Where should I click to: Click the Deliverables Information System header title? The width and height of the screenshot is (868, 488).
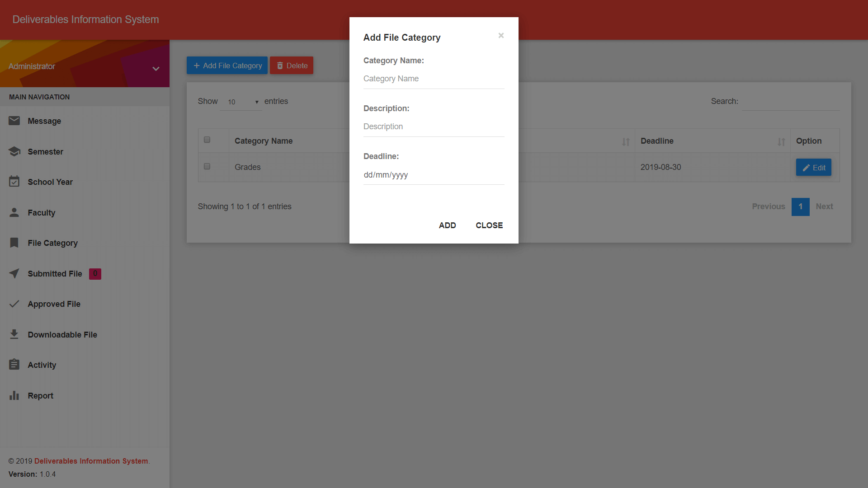85,19
